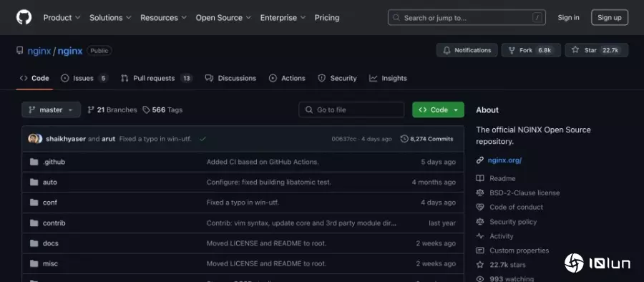
Task: Open arut's profile link
Action: click(x=109, y=139)
